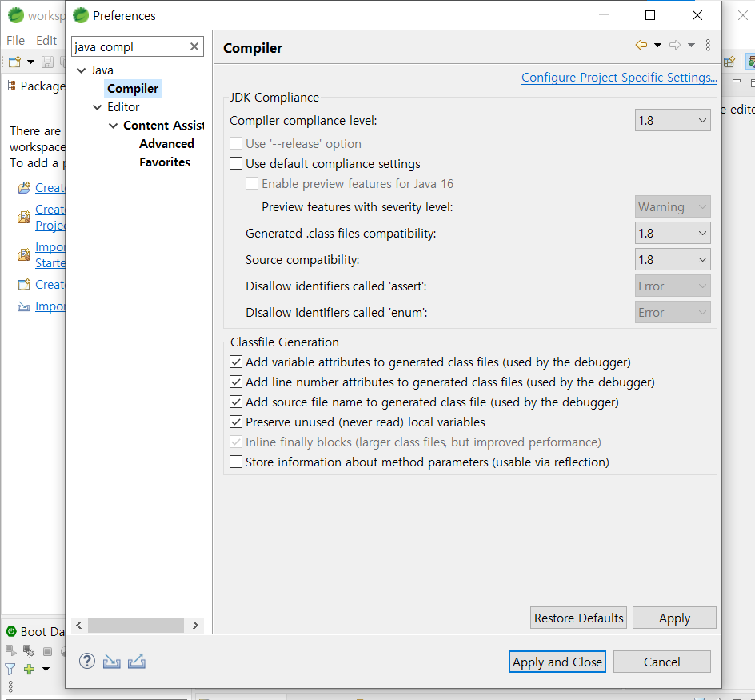Click Cancel button
Screen dimensions: 755x700
[x=661, y=662]
